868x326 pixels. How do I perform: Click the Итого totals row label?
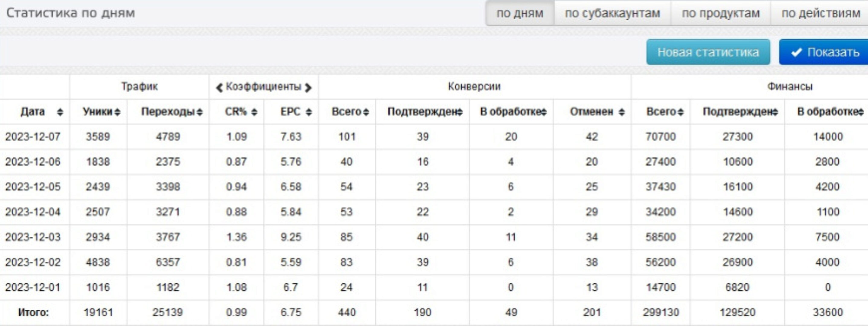click(33, 312)
